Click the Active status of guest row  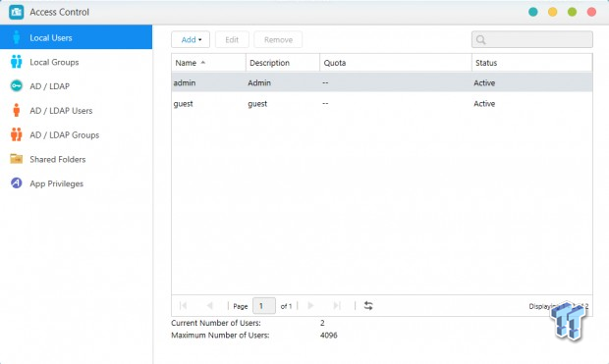point(484,104)
